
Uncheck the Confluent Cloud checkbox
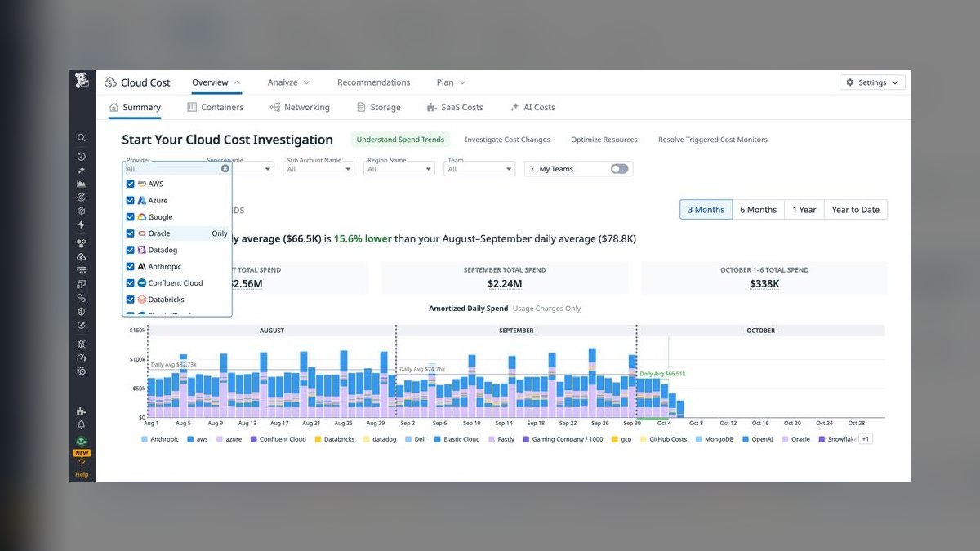click(131, 283)
